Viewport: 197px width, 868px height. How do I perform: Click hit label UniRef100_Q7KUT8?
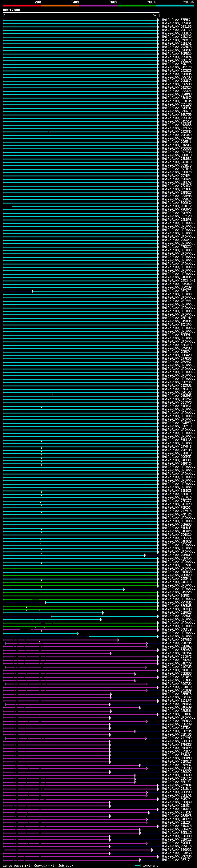(x=177, y=454)
